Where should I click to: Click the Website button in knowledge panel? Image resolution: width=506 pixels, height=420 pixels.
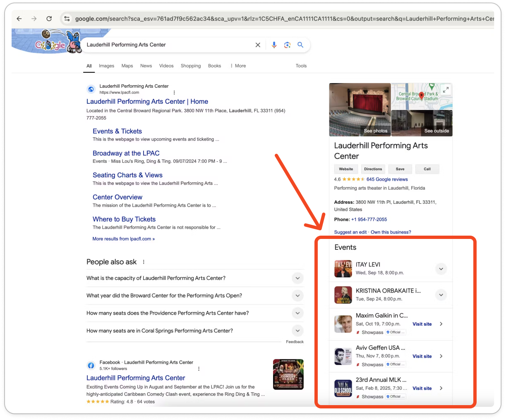pyautogui.click(x=346, y=169)
